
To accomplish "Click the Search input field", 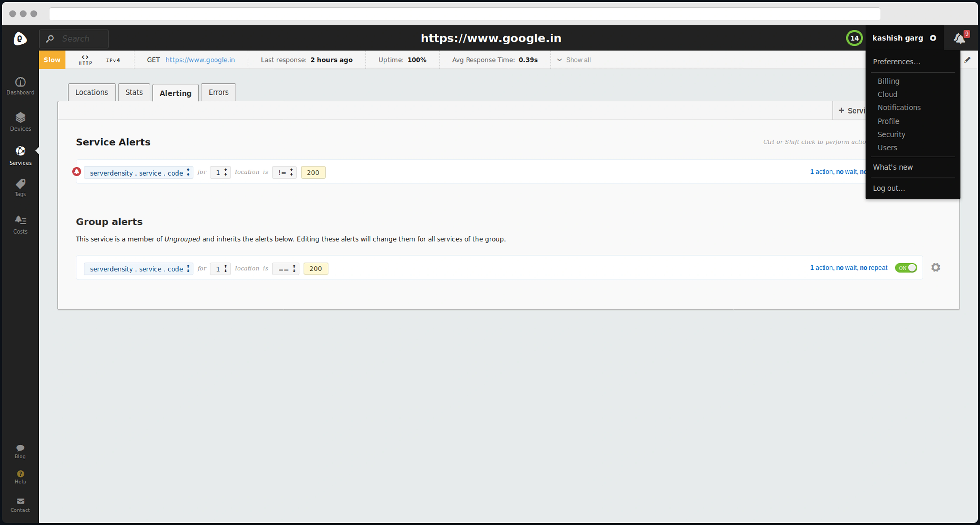I will pyautogui.click(x=80, y=39).
